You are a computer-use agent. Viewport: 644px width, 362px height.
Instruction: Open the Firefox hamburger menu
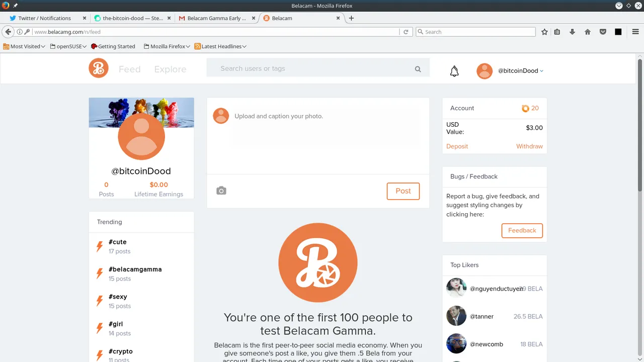[636, 32]
